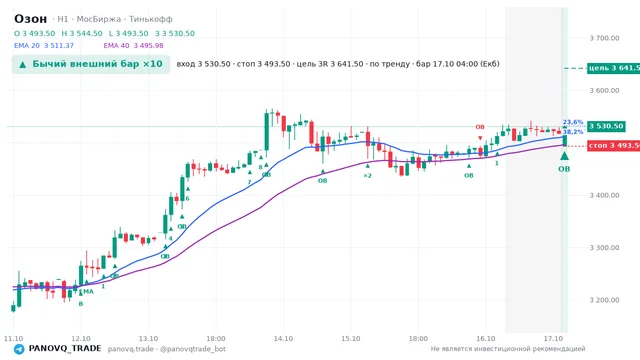
Task: Click the 18:00 label right after 15.10
Action: coord(418,339)
